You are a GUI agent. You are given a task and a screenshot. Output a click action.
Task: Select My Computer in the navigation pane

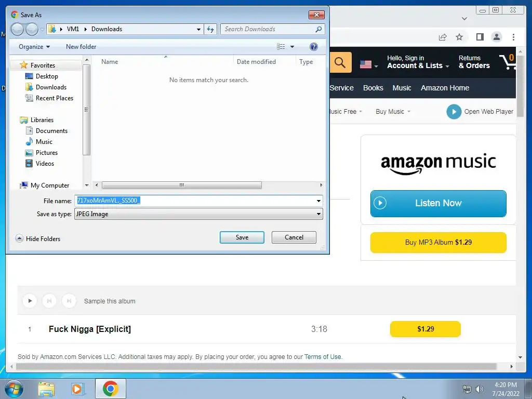pos(49,185)
